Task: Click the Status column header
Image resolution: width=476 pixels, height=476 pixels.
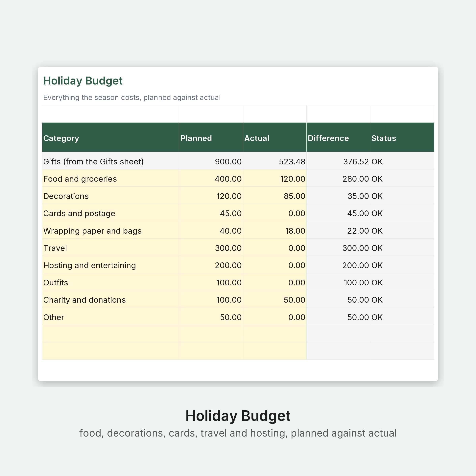Action: [402, 137]
